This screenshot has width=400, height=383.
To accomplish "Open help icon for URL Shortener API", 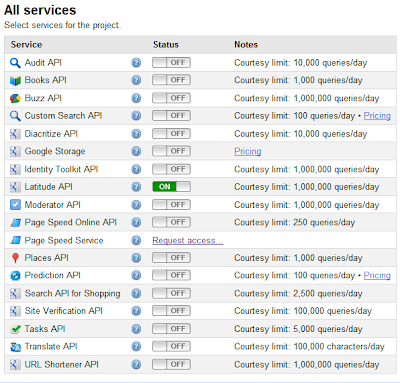I will [136, 364].
